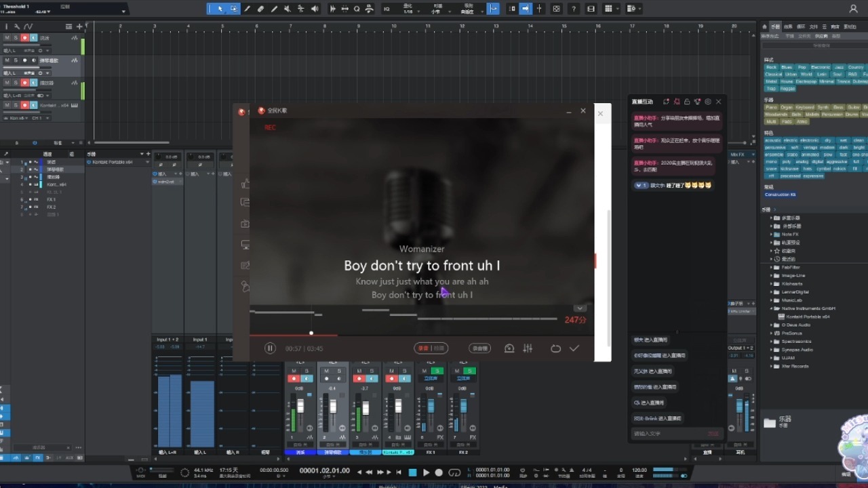
Task: Toggle the snap to grid button
Action: pos(494,9)
